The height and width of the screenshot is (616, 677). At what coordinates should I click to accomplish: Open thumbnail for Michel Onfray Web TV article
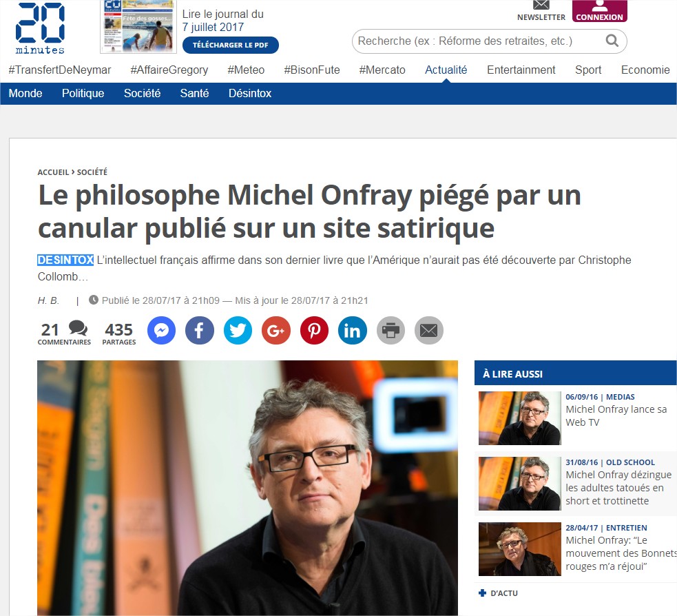click(520, 418)
